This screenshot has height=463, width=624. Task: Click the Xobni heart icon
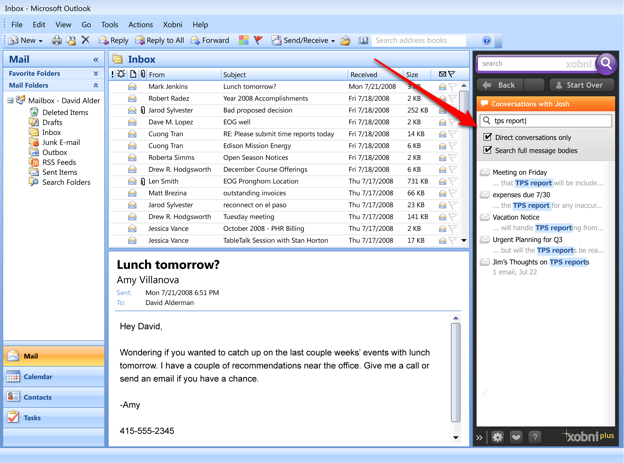[516, 437]
